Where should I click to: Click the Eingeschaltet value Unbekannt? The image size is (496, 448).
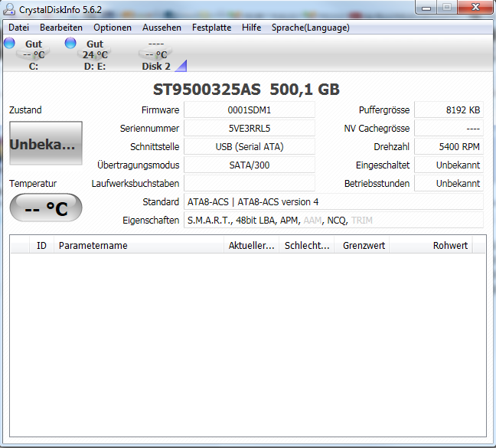[449, 165]
